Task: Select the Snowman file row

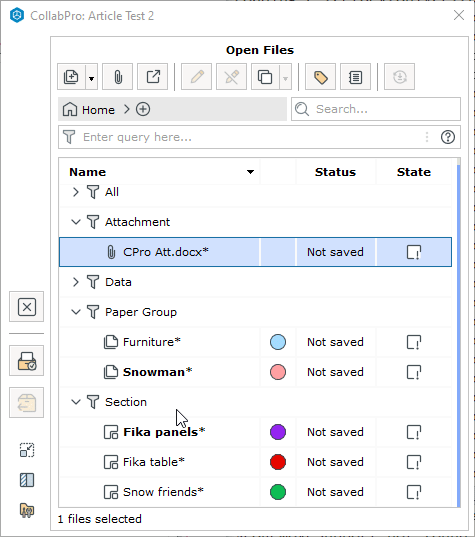Action: pyautogui.click(x=255, y=372)
